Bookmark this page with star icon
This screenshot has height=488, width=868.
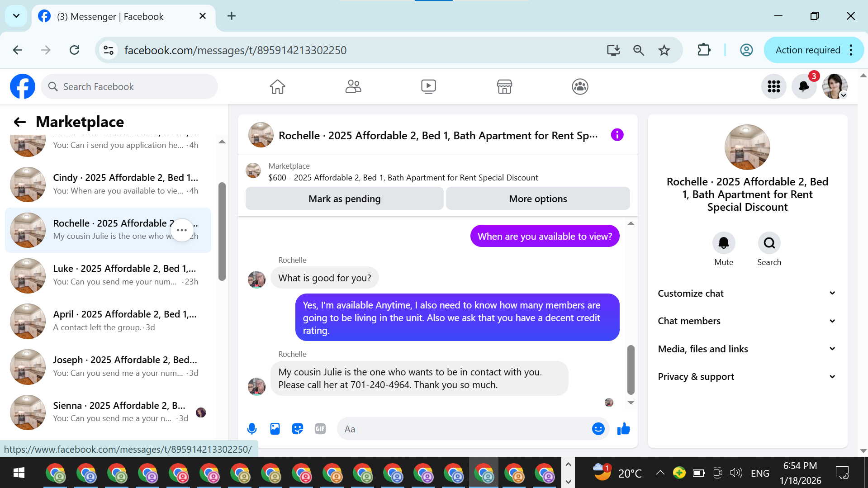[664, 50]
